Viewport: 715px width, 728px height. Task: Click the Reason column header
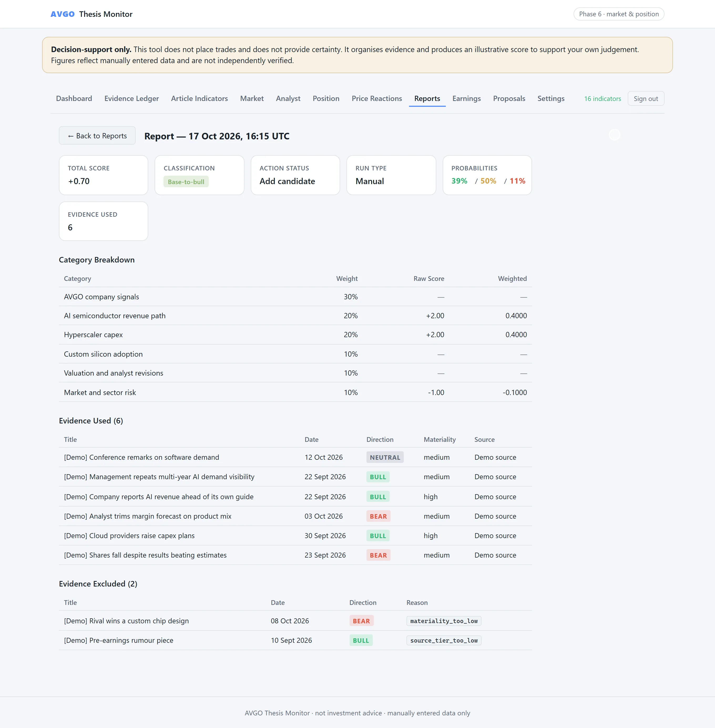417,603
